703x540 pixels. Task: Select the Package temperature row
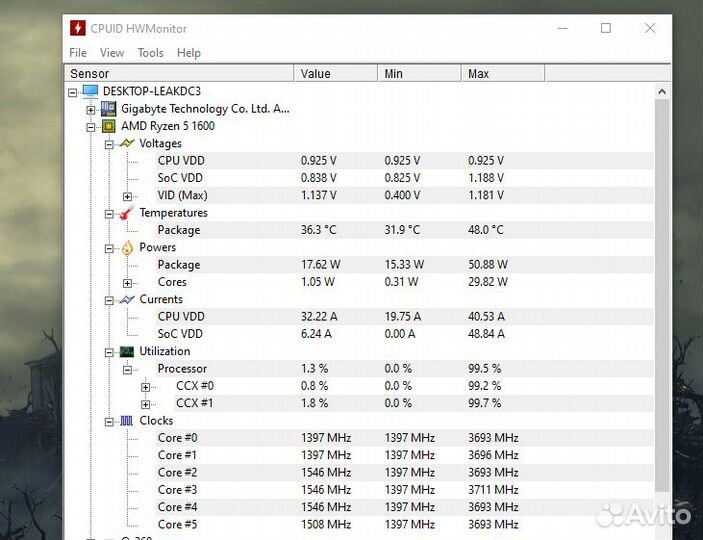click(x=404, y=230)
